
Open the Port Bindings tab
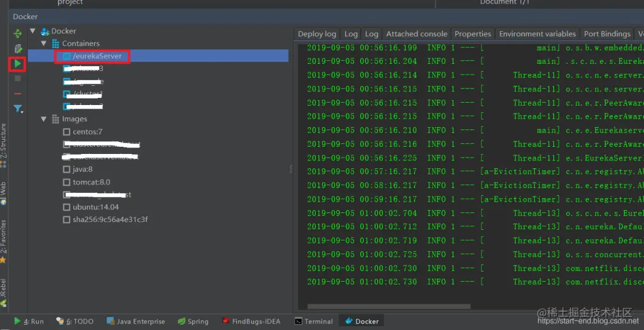click(607, 33)
